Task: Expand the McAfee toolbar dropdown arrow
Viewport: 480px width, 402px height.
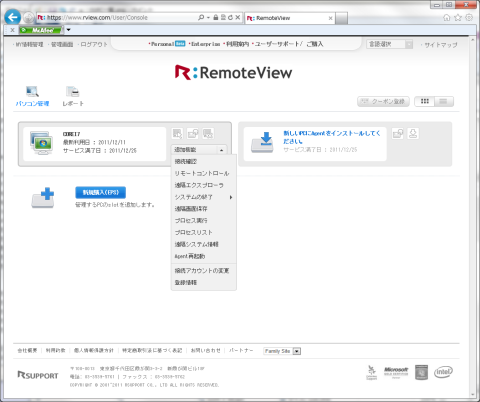Action: pos(68,30)
